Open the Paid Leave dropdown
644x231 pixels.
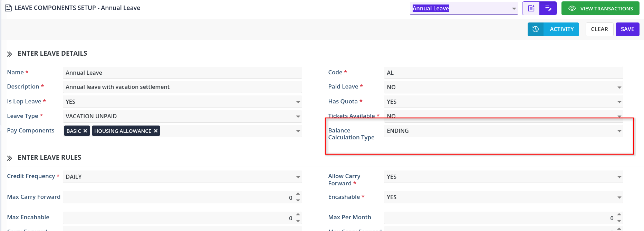pyautogui.click(x=504, y=87)
